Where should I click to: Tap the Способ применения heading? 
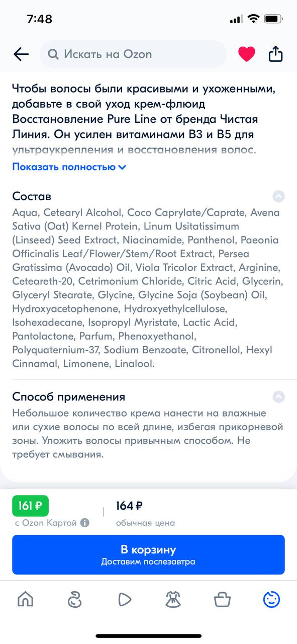coord(69,397)
